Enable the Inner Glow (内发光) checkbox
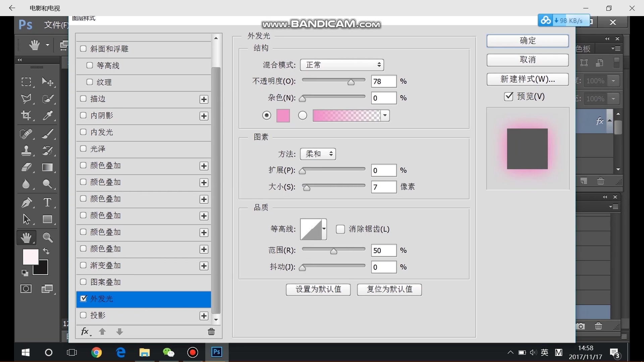644x362 pixels. (83, 132)
